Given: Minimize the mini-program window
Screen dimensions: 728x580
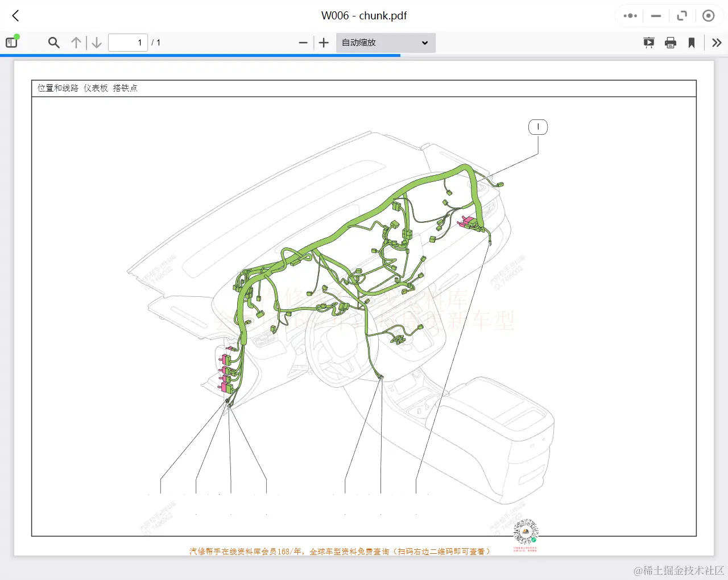Looking at the screenshot, I should [x=656, y=16].
